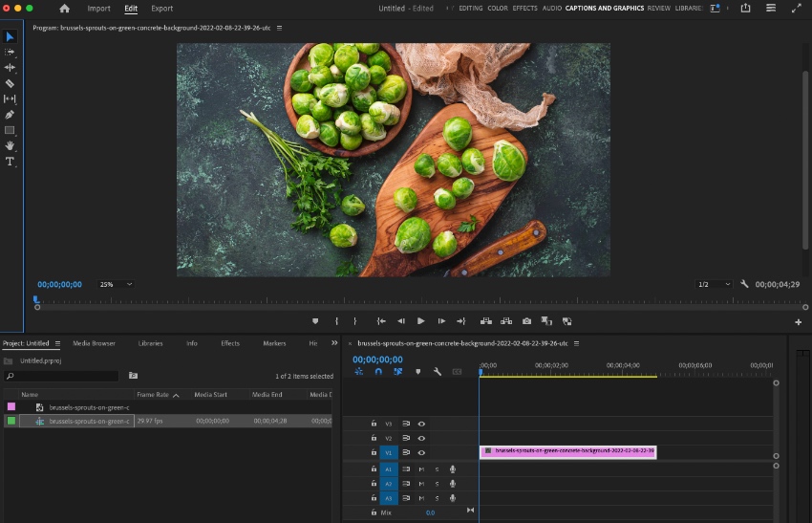
Task: Select the Selection tool arrow
Action: (10, 36)
